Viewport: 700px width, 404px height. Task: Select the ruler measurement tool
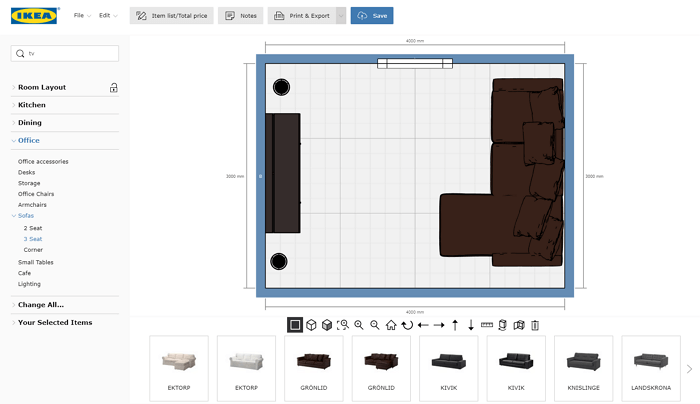(487, 325)
